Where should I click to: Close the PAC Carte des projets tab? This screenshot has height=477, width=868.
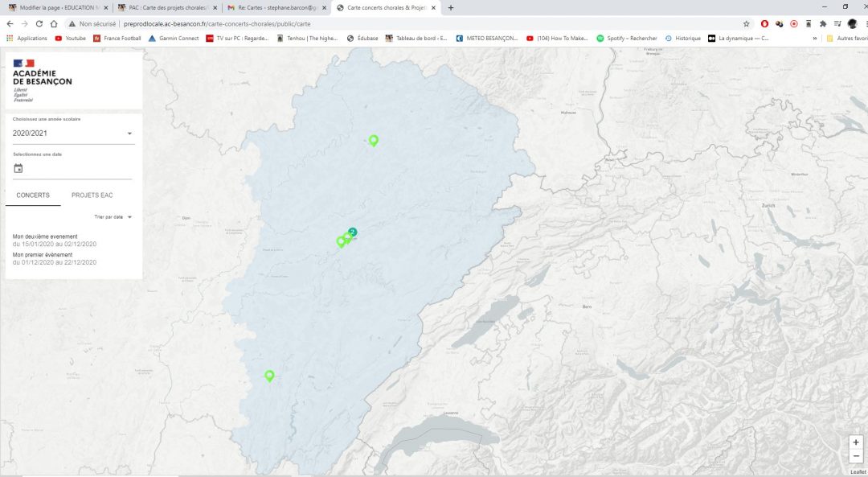point(215,8)
